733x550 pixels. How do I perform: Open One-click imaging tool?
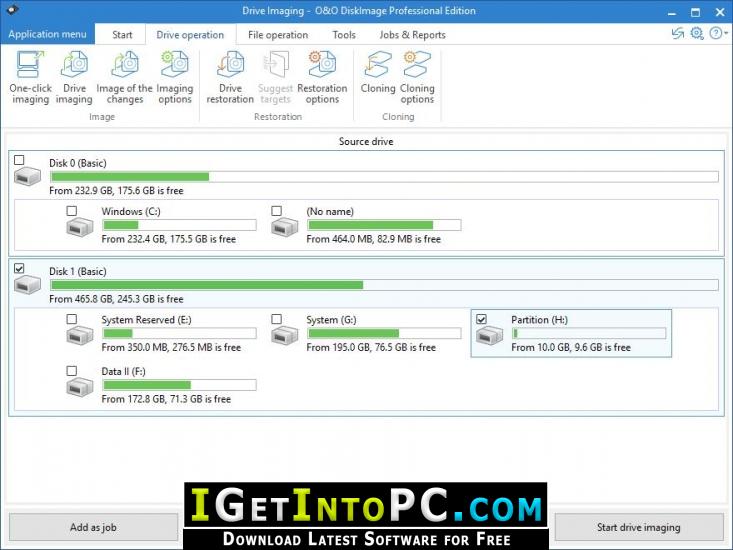(x=30, y=78)
